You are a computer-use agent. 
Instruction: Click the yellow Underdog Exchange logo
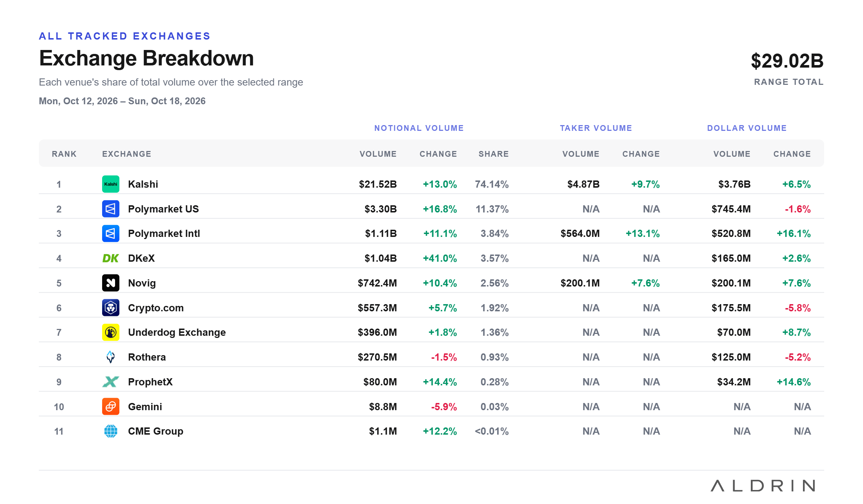pos(111,332)
